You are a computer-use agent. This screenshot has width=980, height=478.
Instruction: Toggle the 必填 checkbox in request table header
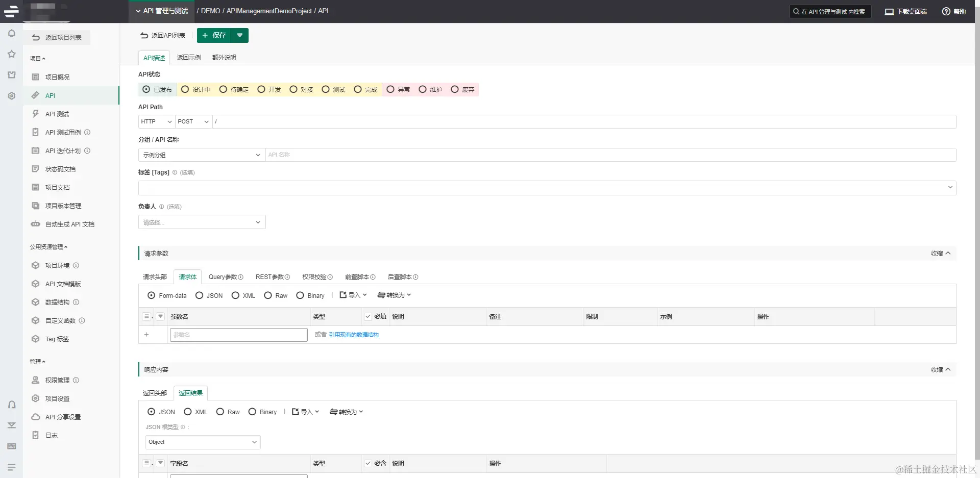367,316
